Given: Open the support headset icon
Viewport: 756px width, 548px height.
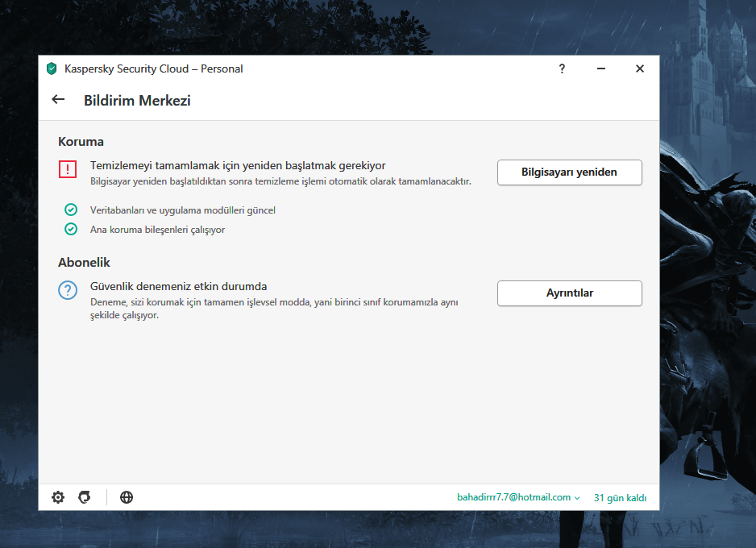Looking at the screenshot, I should [85, 497].
